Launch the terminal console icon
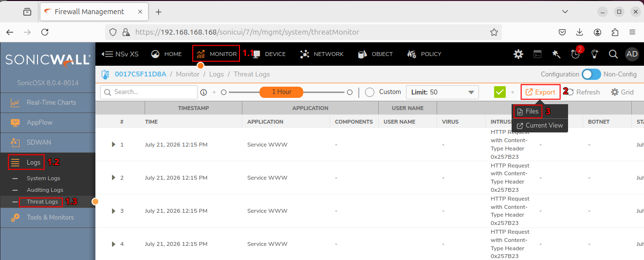The width and height of the screenshot is (644, 260). pos(537,54)
